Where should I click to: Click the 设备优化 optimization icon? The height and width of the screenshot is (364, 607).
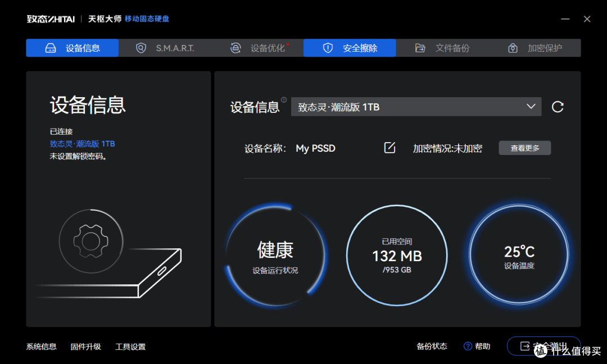pyautogui.click(x=235, y=48)
